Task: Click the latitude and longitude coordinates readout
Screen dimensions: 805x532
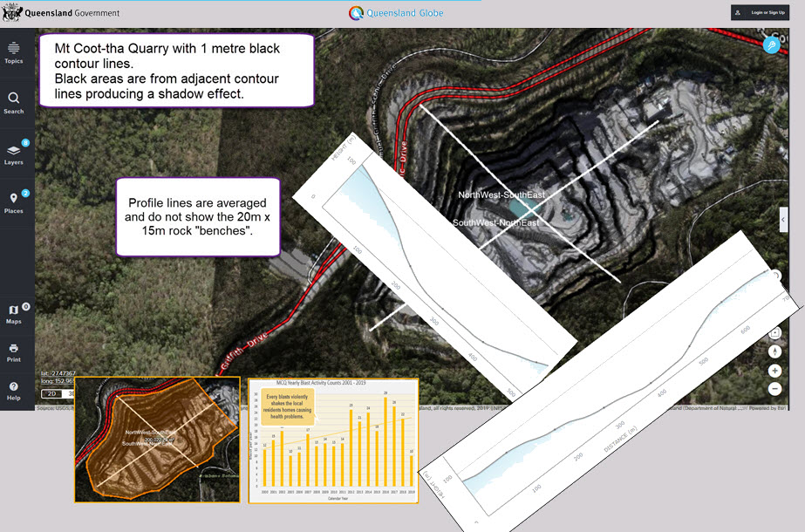Action: coord(55,376)
